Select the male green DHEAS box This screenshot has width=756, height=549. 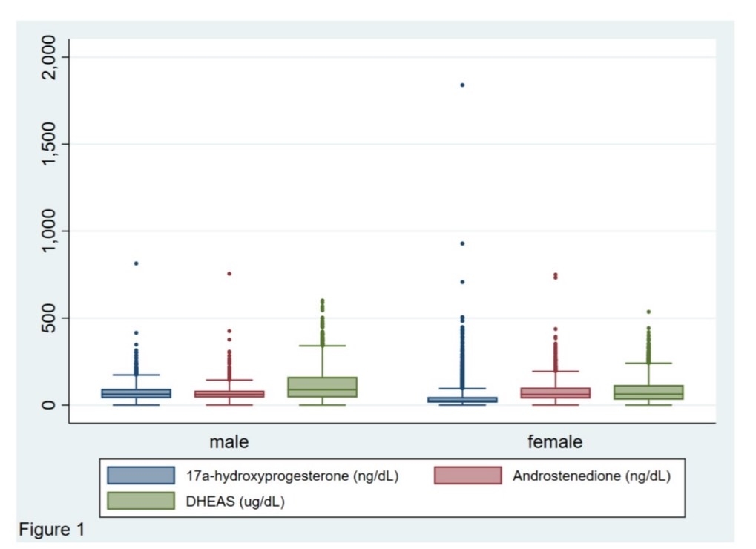(322, 387)
